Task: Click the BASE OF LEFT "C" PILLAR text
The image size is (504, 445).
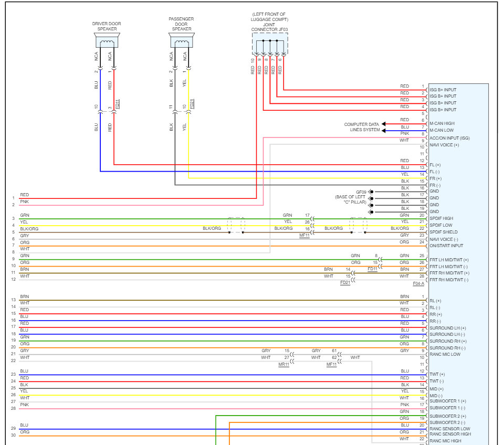Action: point(350,199)
